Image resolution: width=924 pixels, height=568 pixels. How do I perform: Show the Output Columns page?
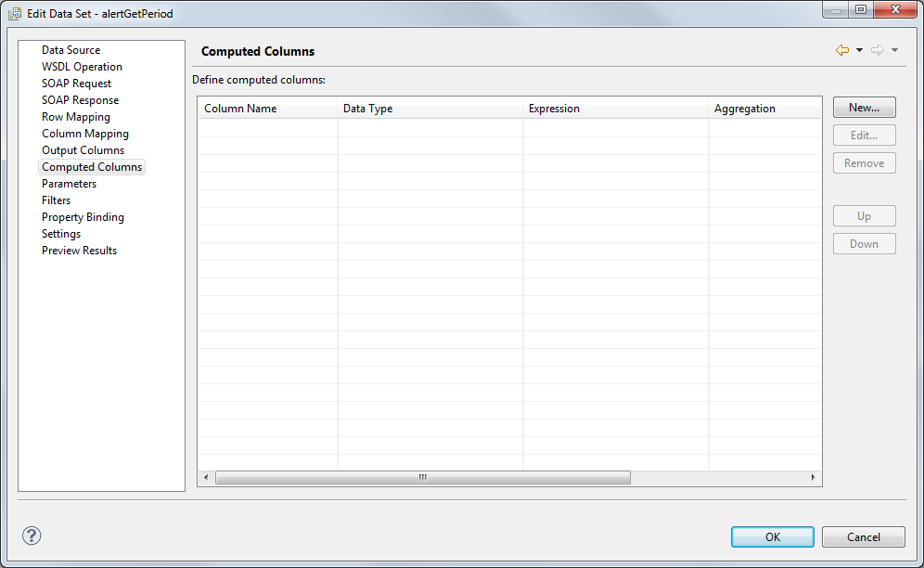point(83,150)
